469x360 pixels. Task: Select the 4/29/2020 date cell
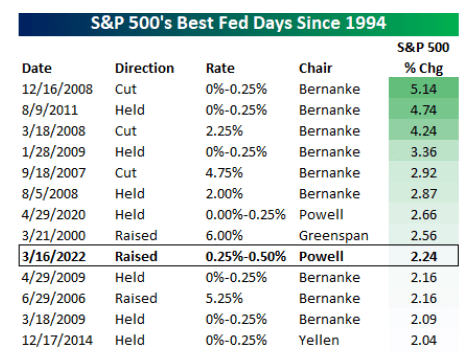pos(53,215)
